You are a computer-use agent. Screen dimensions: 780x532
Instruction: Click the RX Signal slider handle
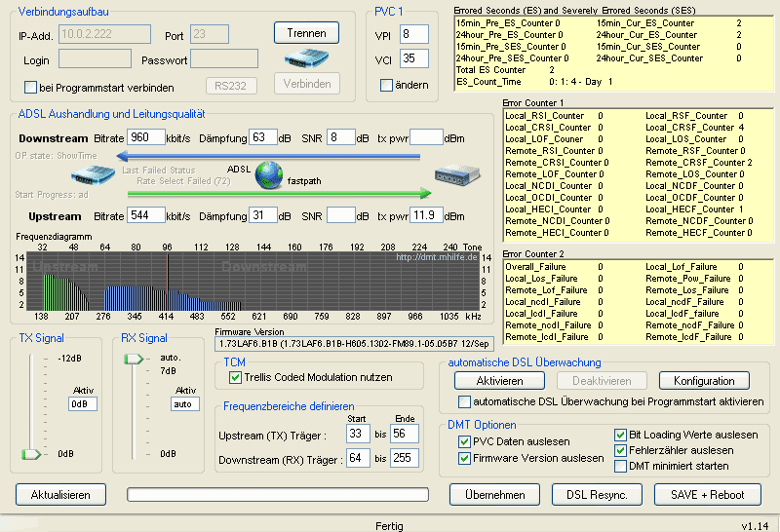click(134, 359)
